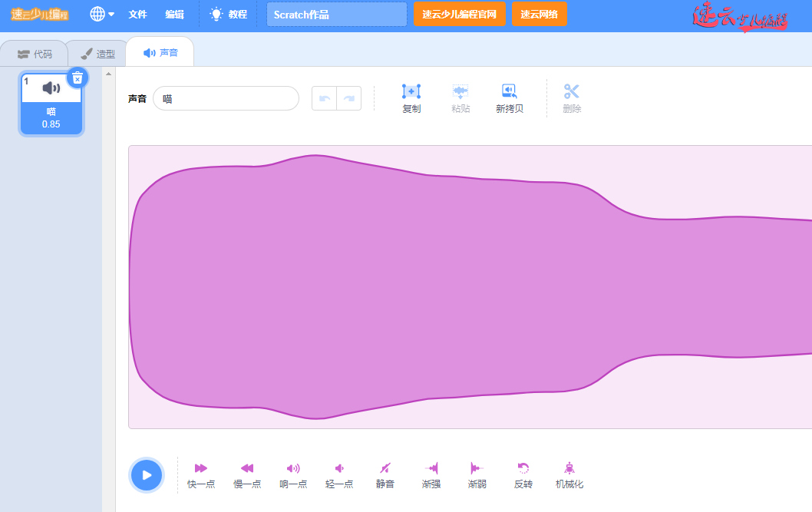Apply the 渐强 fade in effect
The height and width of the screenshot is (512, 812).
(431, 468)
